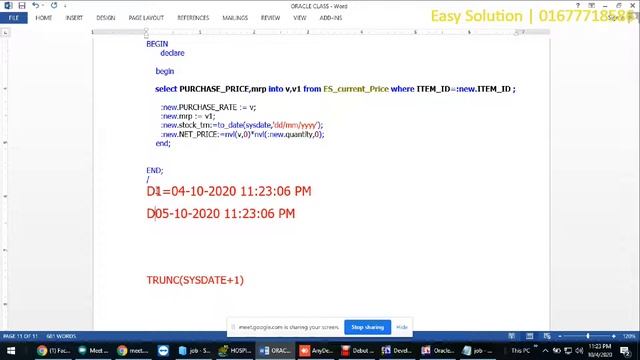Click the Word ORAC... taskbar button
Screen dimensions: 640x360
[275, 351]
